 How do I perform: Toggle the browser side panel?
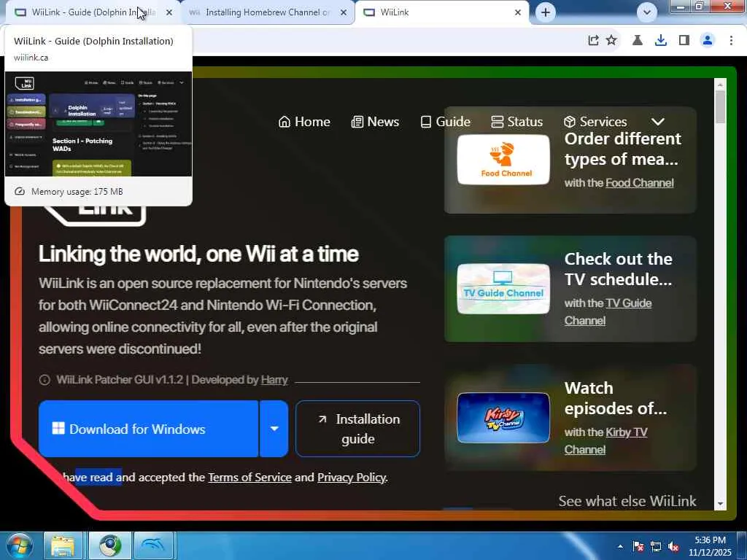tap(684, 41)
